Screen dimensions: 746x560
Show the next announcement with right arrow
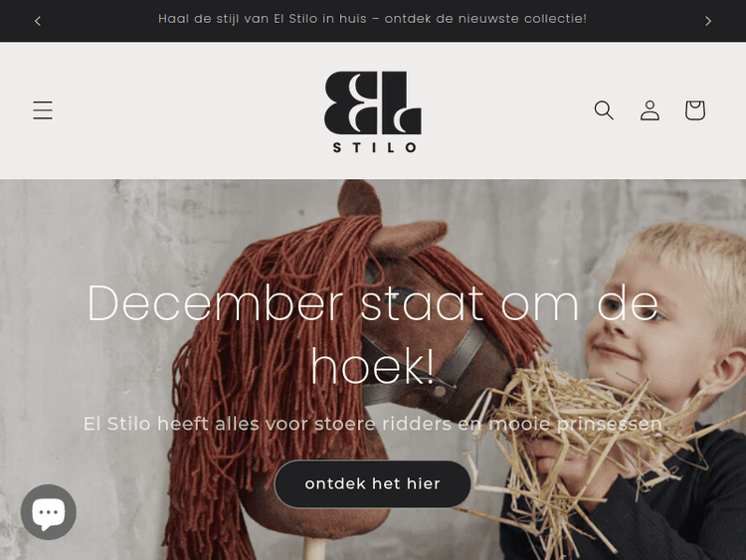708,21
